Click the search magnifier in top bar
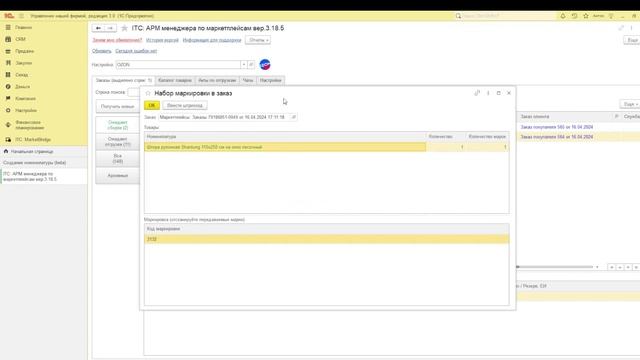 point(458,16)
